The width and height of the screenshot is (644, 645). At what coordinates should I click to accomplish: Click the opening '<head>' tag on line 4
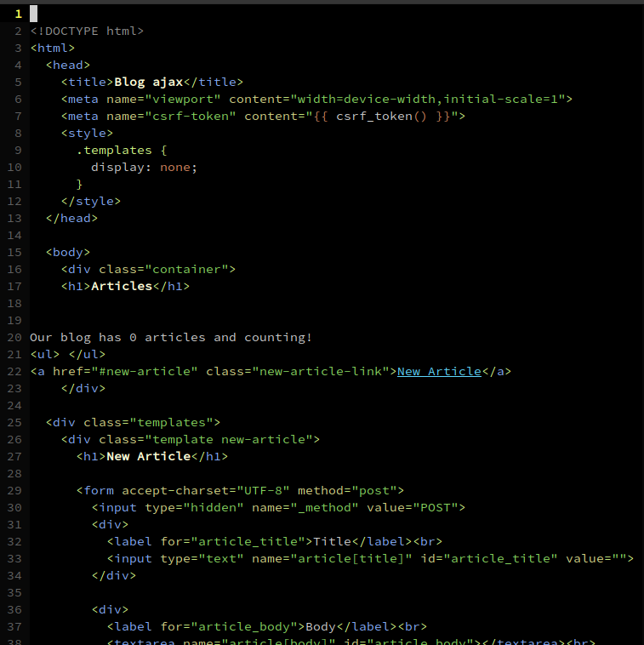(x=68, y=65)
